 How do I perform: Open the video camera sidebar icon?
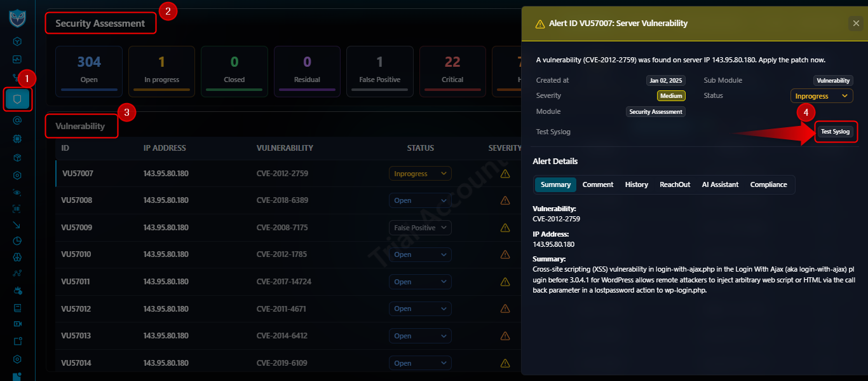coord(18,324)
